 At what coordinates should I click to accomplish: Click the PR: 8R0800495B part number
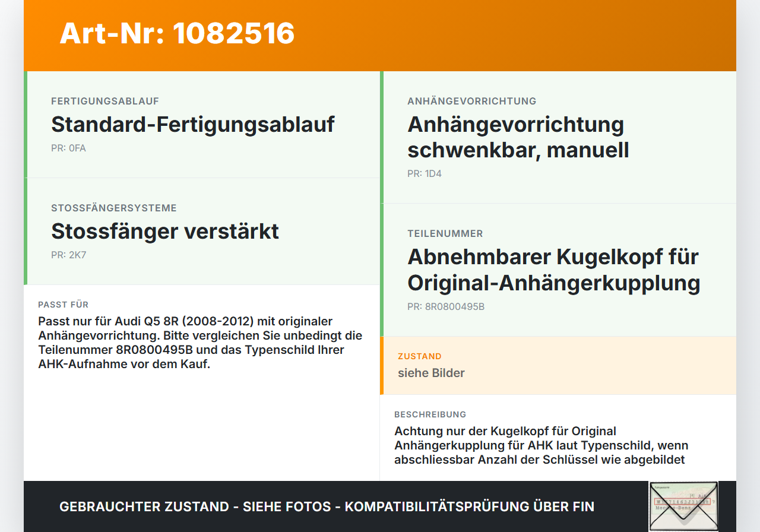(x=446, y=307)
